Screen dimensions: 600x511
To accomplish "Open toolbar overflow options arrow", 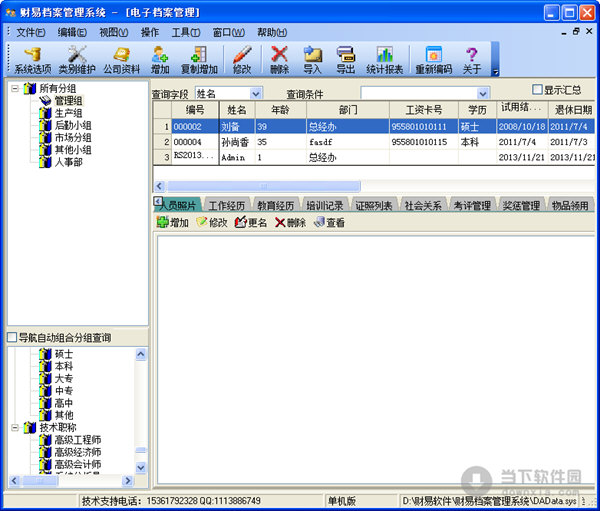I will pyautogui.click(x=495, y=72).
